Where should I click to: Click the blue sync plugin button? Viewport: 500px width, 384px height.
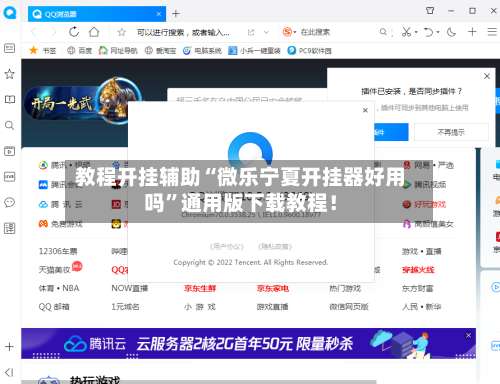click(x=391, y=132)
